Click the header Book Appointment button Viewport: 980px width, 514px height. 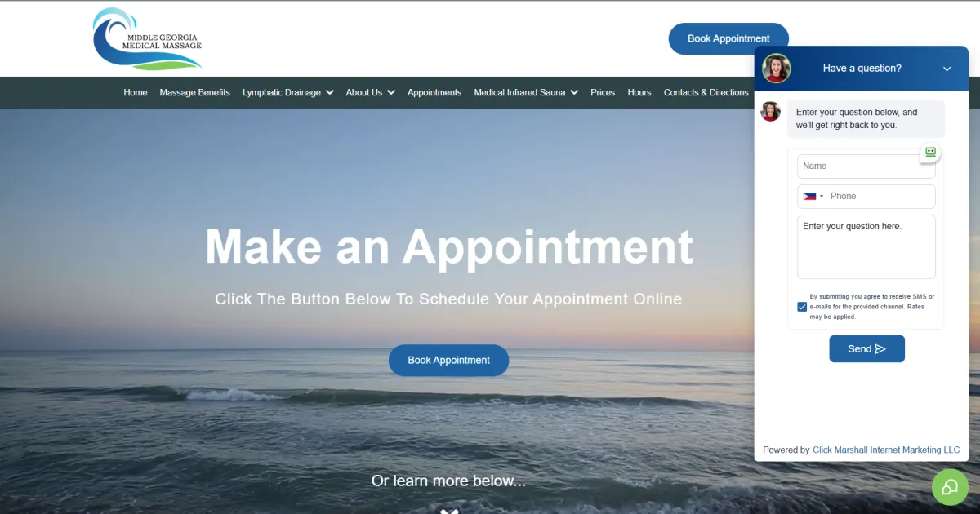pos(728,38)
